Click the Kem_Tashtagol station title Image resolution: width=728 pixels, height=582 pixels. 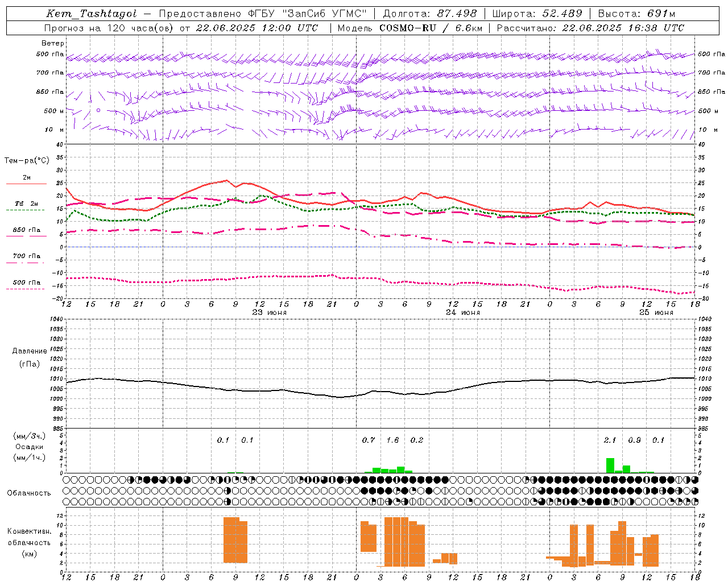[x=92, y=14]
